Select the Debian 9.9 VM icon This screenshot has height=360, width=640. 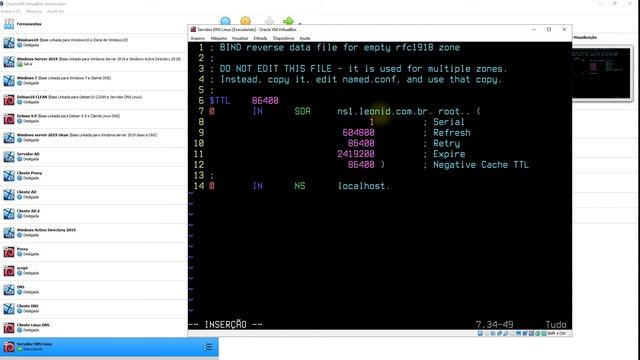9,118
